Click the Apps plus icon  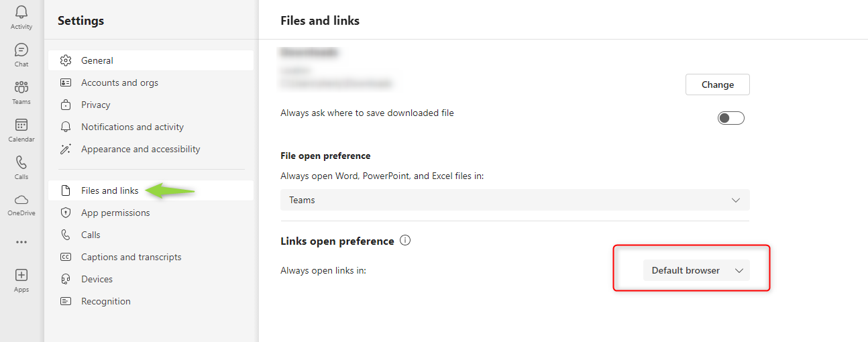21,276
